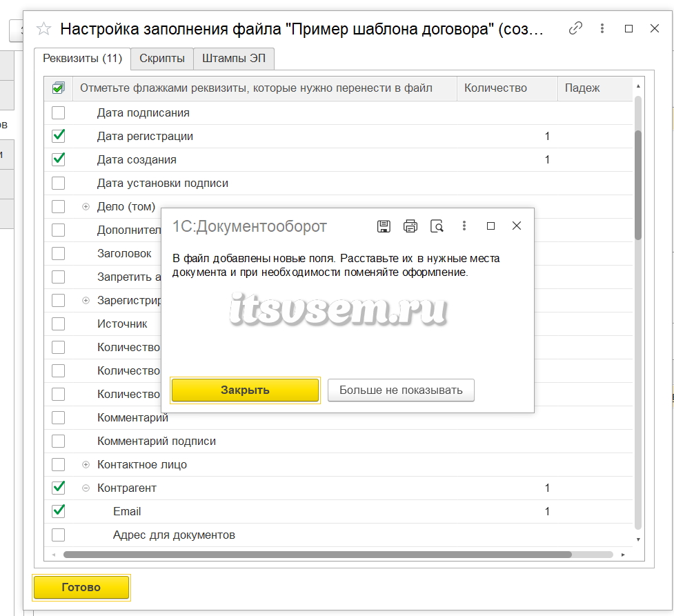Click scroll right arrow of list
674x616 pixels.
pos(623,555)
